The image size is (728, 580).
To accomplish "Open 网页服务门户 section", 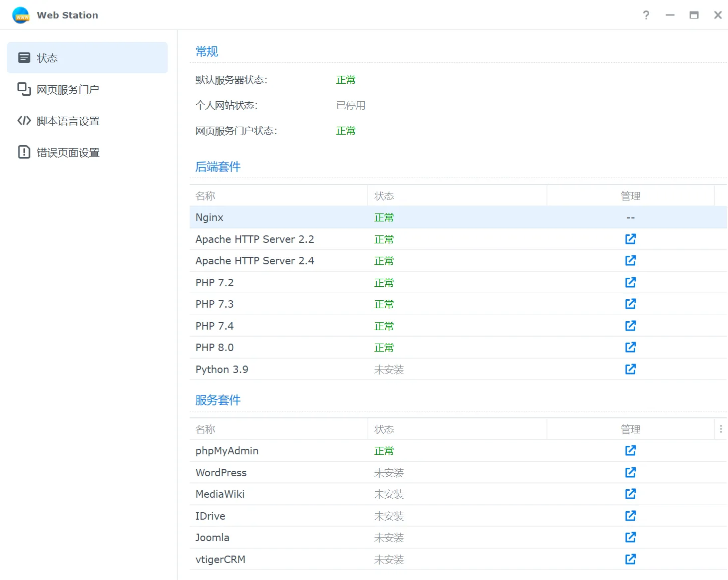I will point(87,89).
